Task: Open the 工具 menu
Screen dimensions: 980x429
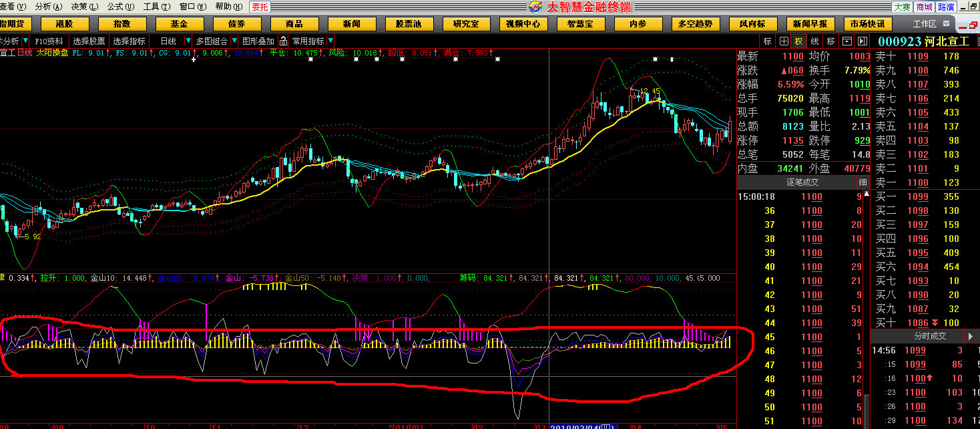Action: coord(156,7)
